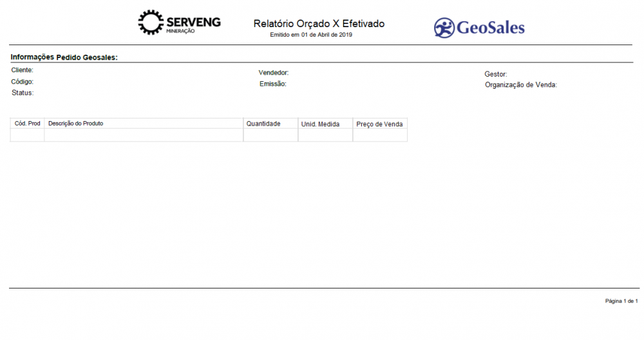The width and height of the screenshot is (644, 340).
Task: Click the 'Preço de Venda' column header
Action: pyautogui.click(x=379, y=124)
